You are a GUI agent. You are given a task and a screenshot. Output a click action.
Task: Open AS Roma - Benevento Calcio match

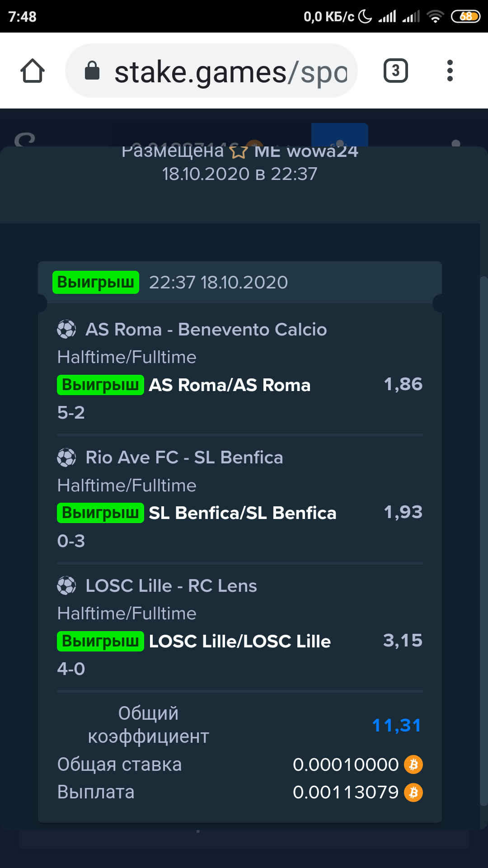pos(206,330)
